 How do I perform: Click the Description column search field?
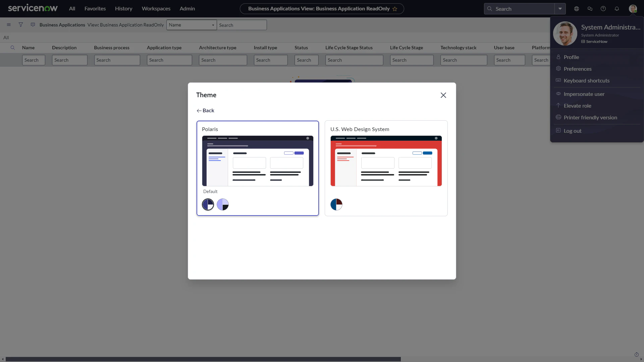tap(69, 60)
